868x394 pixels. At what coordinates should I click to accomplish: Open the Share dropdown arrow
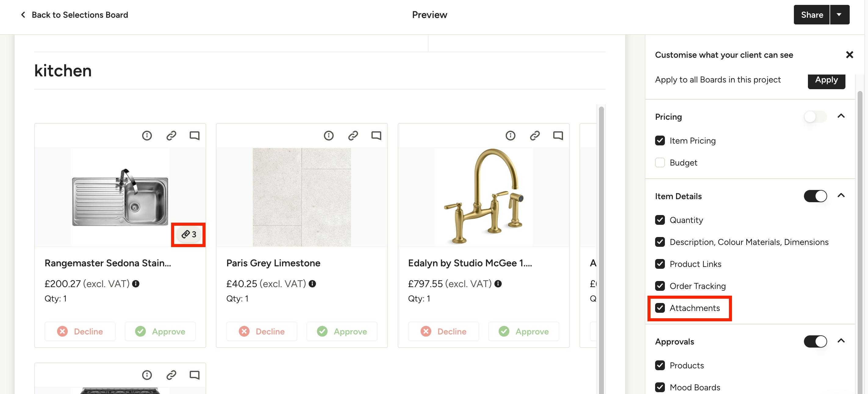coord(839,15)
